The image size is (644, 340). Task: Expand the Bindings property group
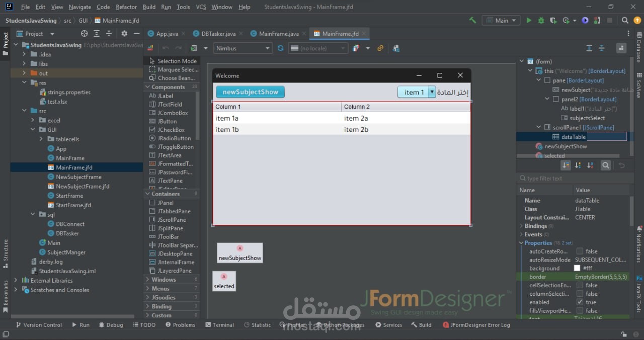pos(522,226)
